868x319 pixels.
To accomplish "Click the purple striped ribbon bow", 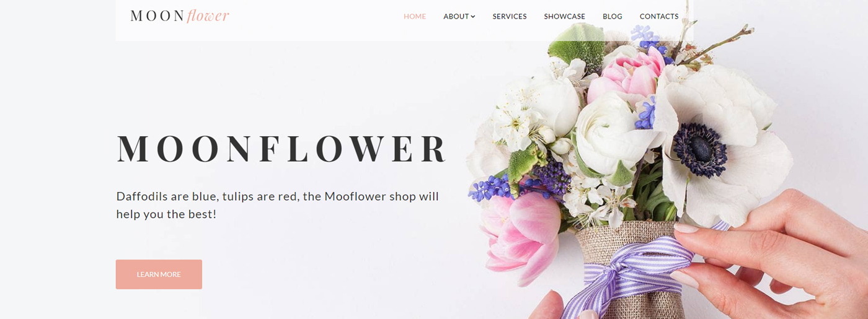I will pos(639,273).
